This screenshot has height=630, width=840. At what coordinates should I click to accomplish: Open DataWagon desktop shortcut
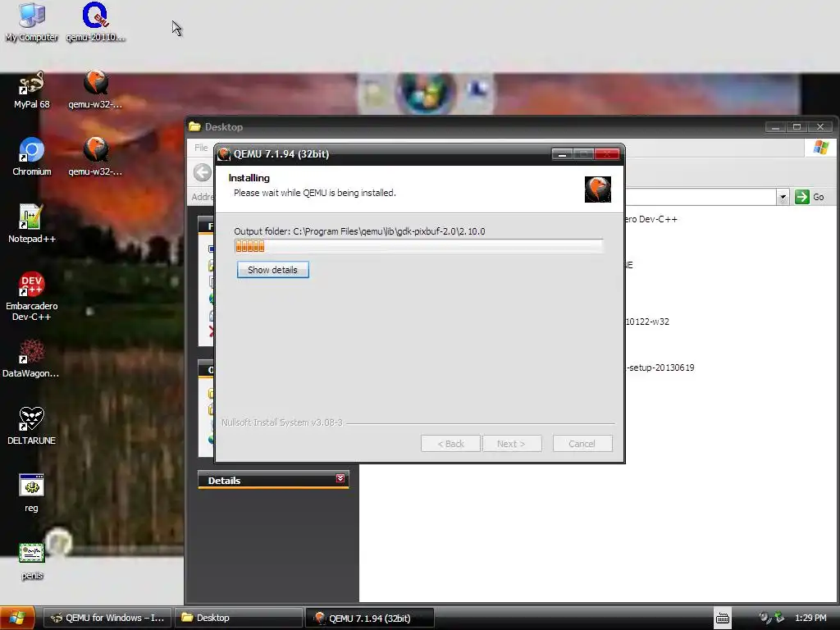point(31,359)
